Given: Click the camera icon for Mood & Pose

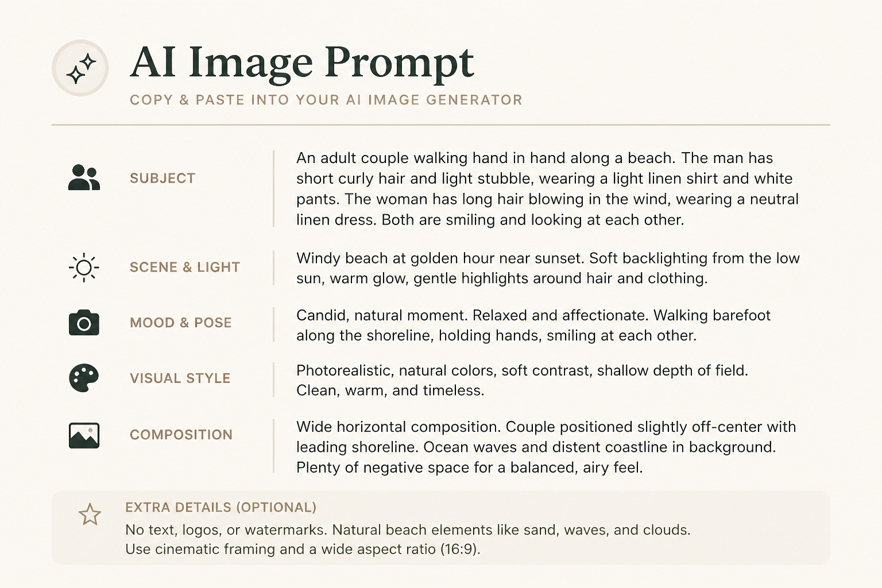Looking at the screenshot, I should point(84,323).
